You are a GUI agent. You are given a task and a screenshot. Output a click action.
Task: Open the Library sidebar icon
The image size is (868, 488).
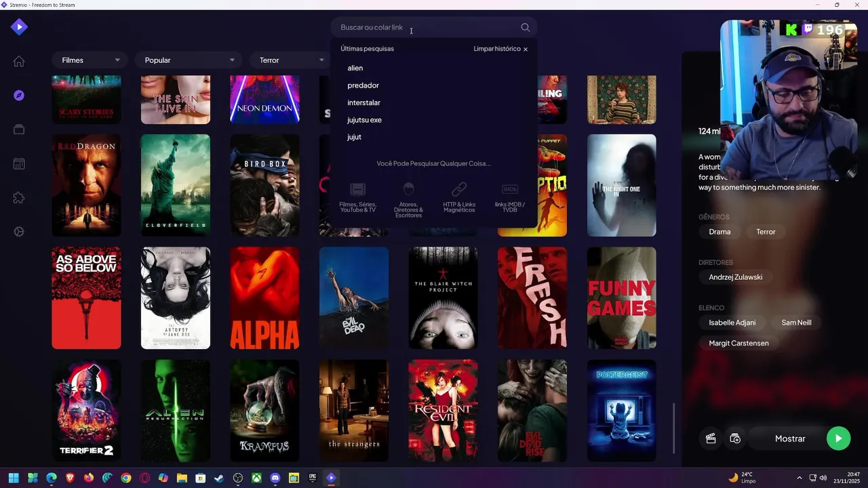[x=19, y=129]
